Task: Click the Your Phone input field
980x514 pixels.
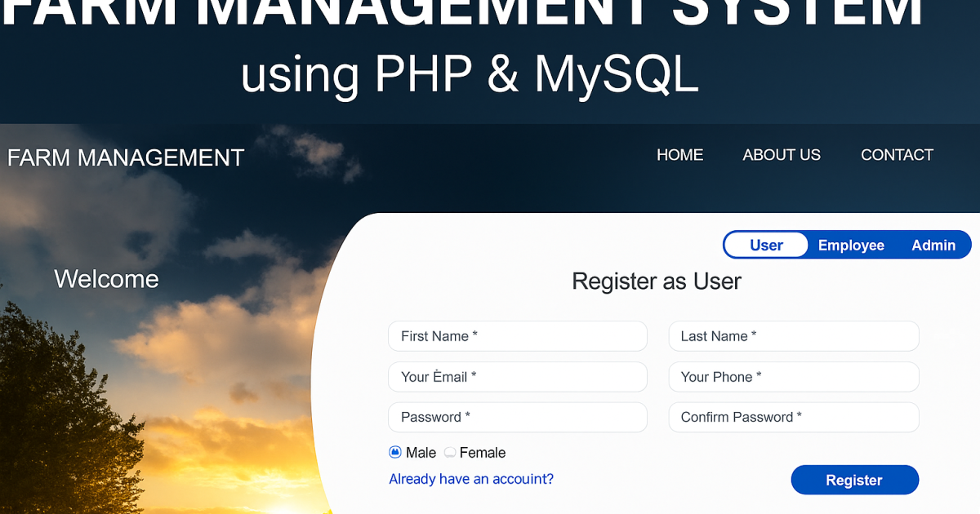Action: (x=793, y=377)
